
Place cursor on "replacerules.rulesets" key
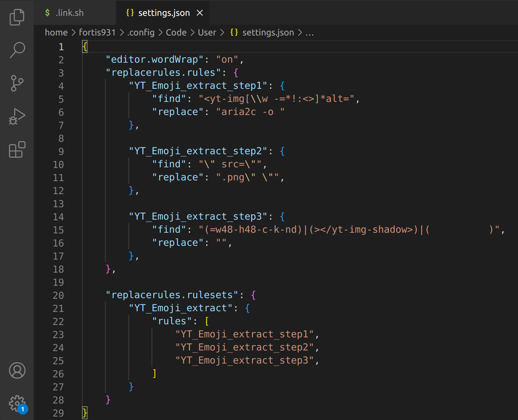[172, 295]
